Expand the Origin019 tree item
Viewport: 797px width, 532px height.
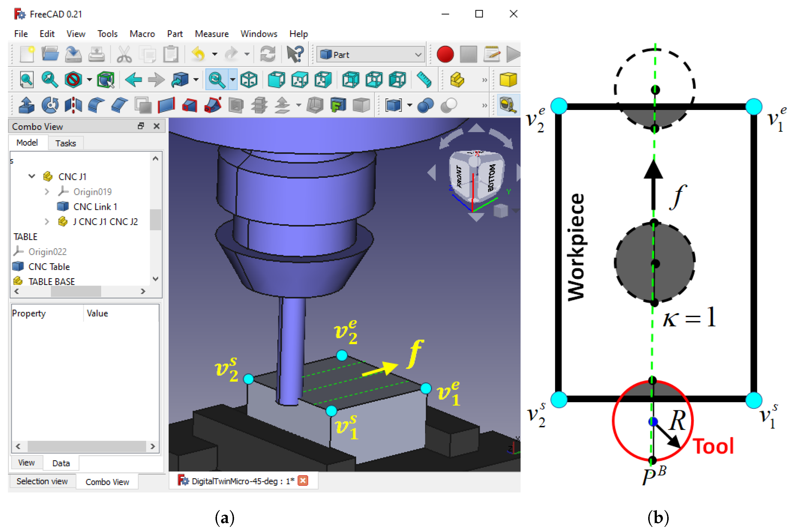click(x=47, y=192)
